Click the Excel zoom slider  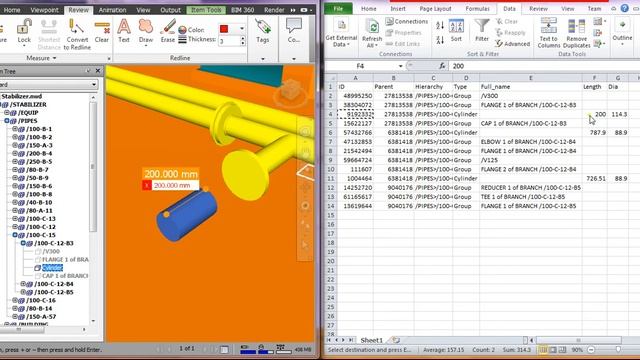point(618,350)
